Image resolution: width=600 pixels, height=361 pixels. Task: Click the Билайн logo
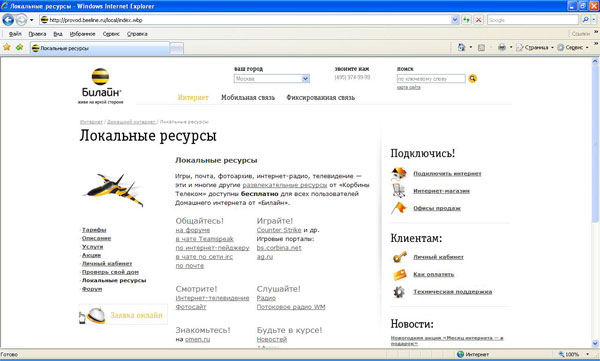[x=101, y=86]
